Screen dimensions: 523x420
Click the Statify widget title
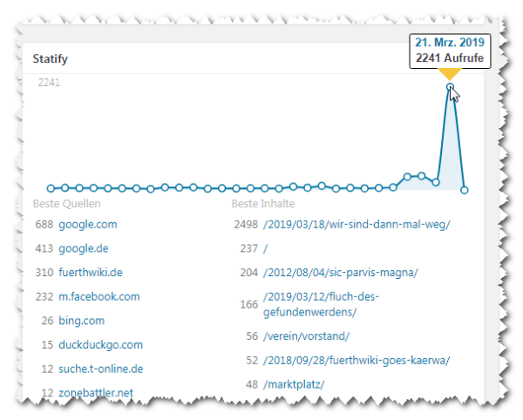50,58
